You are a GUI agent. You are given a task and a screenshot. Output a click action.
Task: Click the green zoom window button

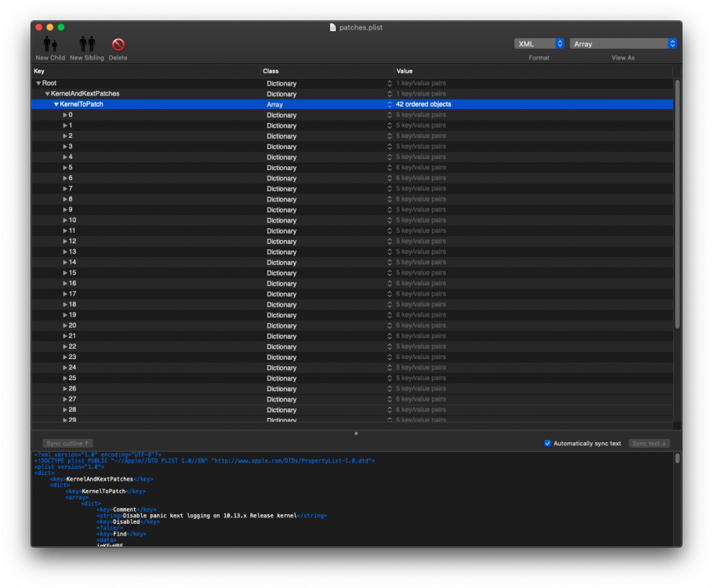(x=61, y=27)
